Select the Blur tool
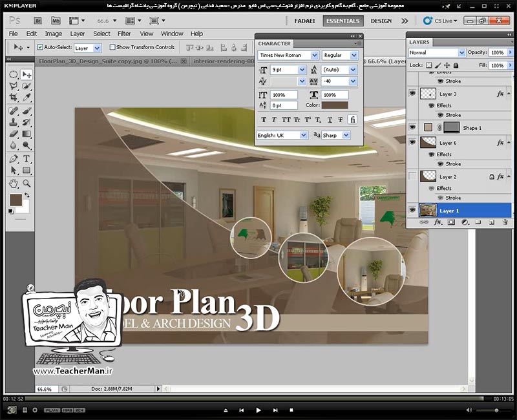 pyautogui.click(x=13, y=145)
